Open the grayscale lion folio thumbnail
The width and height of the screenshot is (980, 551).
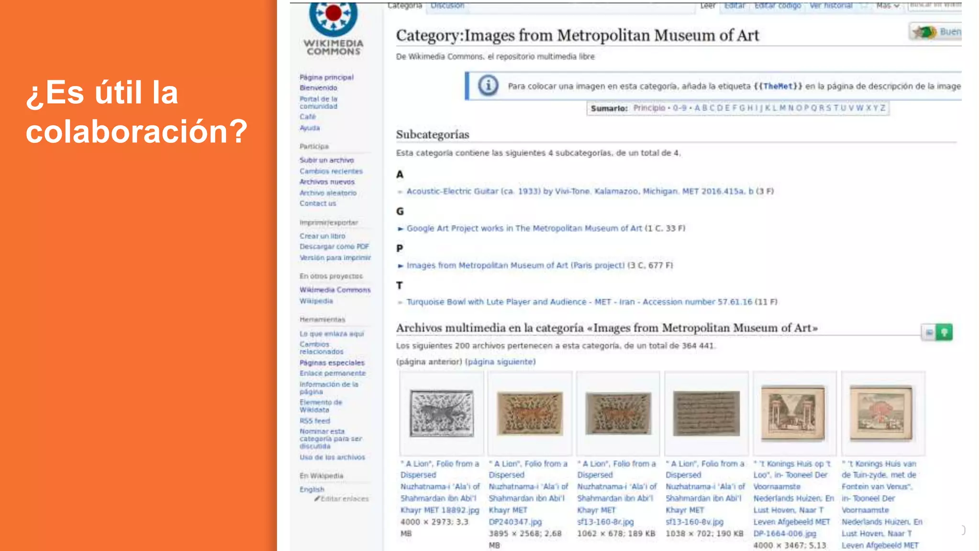pos(442,413)
